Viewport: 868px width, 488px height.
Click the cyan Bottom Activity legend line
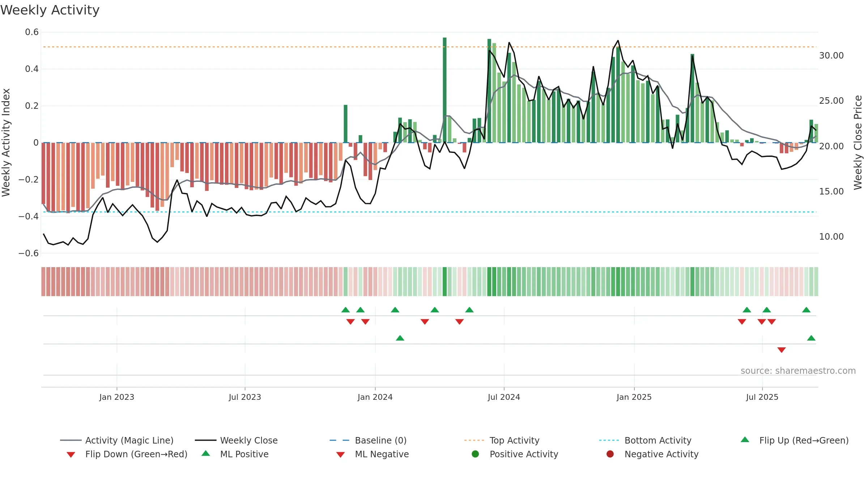tap(609, 440)
